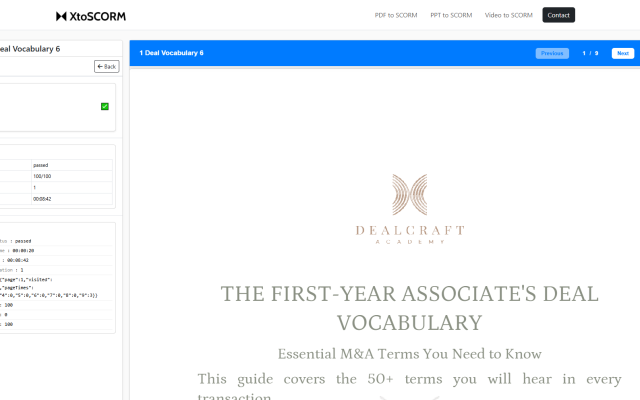This screenshot has height=400, width=640.
Task: Open Video to SCORM page
Action: click(509, 15)
